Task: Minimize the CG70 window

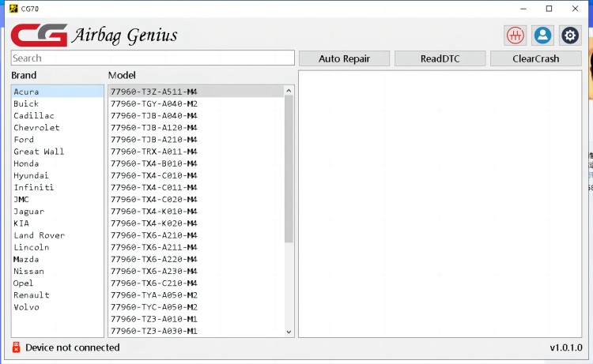Action: point(523,9)
